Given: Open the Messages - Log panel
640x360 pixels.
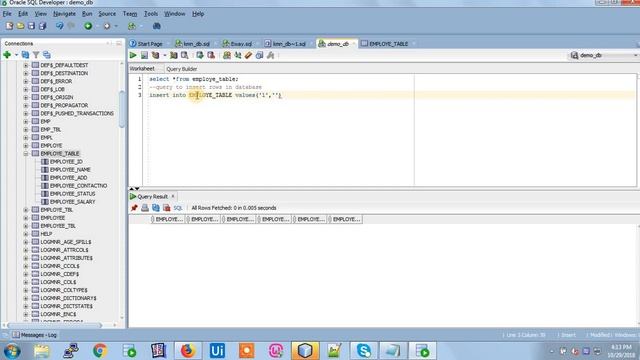Looking at the screenshot, I should (x=35, y=335).
